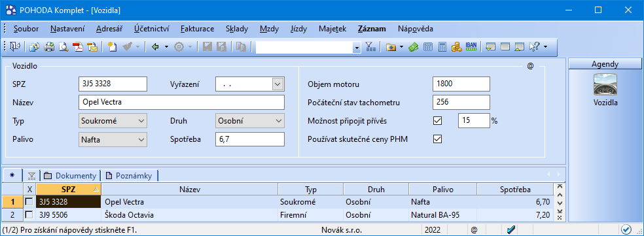Open the Druh dropdown showing Osobní
The image size is (644, 236).
tap(278, 121)
